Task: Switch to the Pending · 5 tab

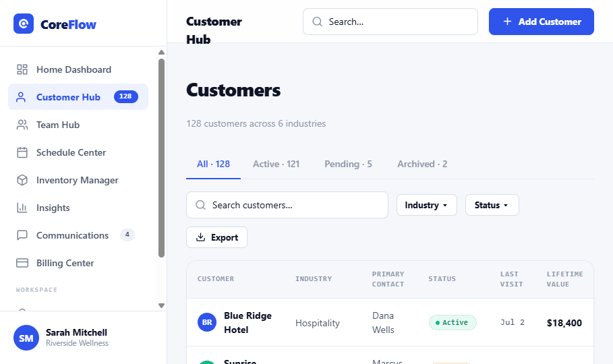Action: pyautogui.click(x=349, y=164)
